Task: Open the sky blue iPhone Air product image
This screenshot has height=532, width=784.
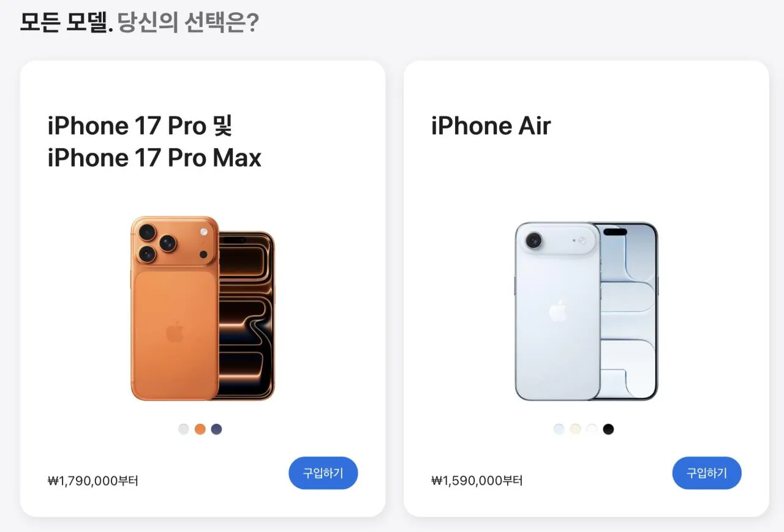Action: pyautogui.click(x=586, y=312)
